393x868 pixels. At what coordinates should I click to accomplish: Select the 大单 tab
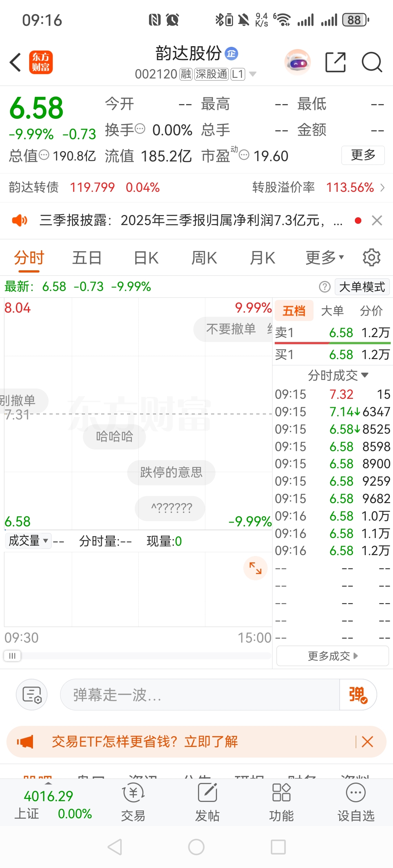click(x=332, y=311)
